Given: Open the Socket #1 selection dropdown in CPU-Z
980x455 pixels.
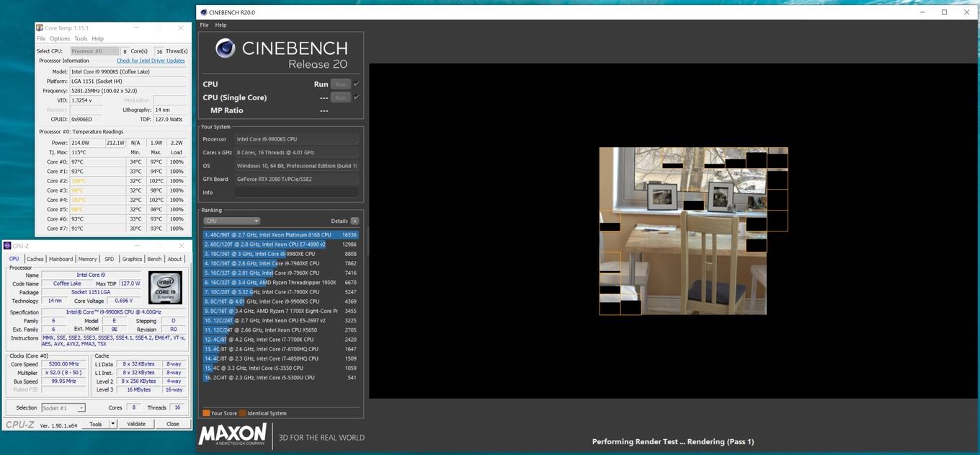Looking at the screenshot, I should [63, 408].
